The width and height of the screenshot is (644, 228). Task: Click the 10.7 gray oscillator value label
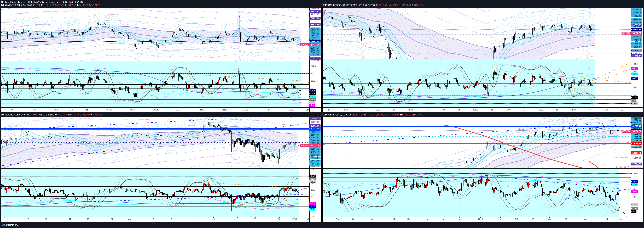pyautogui.click(x=313, y=99)
